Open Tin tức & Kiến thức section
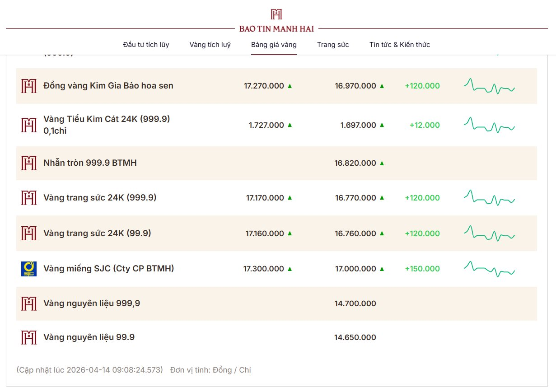Viewport: 556px width, 392px height. point(399,45)
